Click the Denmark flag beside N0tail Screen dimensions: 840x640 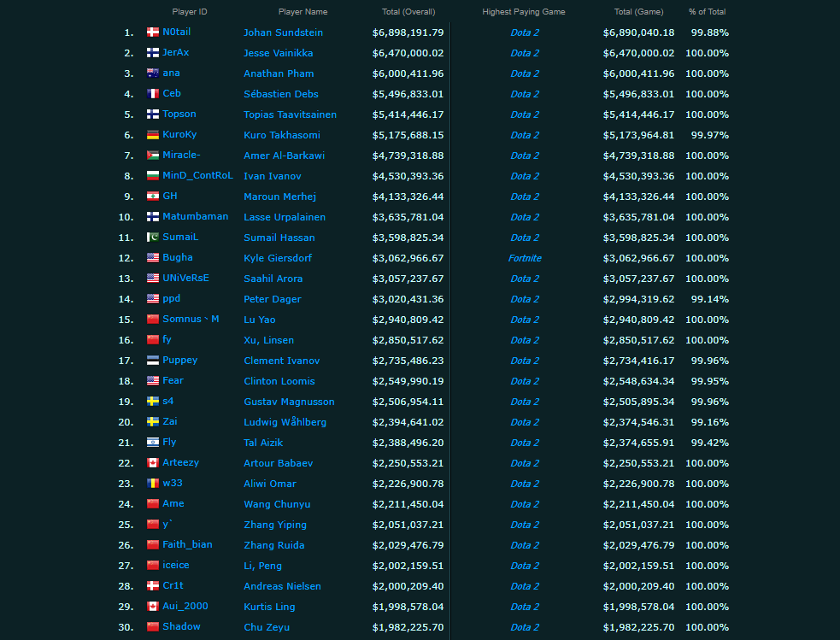click(153, 32)
